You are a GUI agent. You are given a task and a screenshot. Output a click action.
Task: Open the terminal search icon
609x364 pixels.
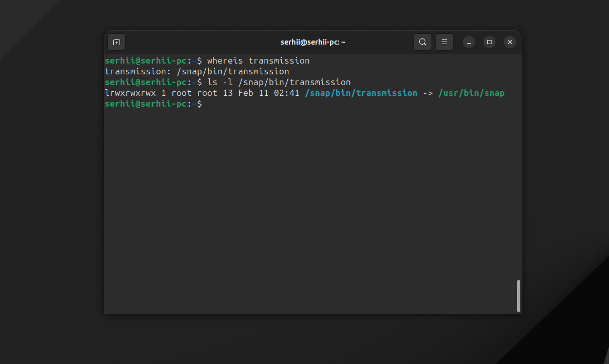click(x=422, y=42)
